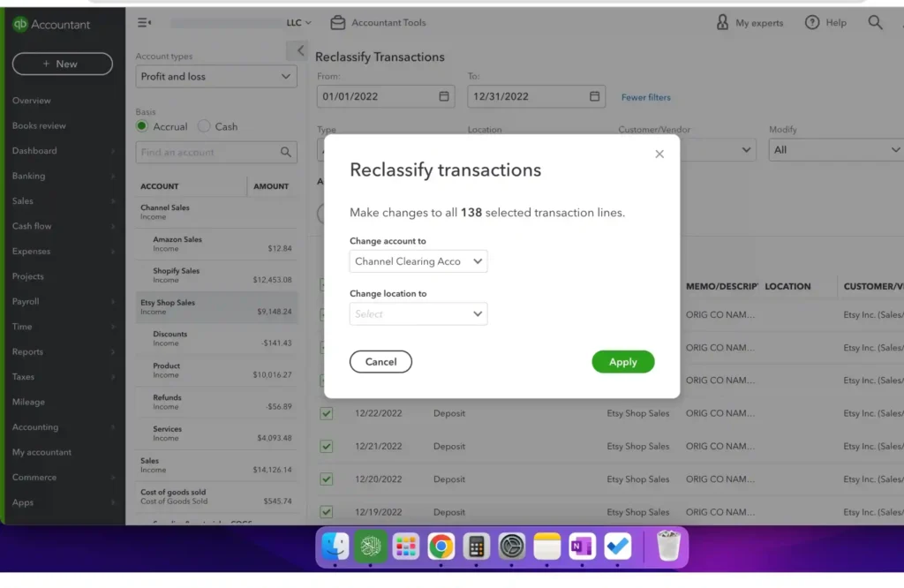Click the From date field 01/01/2022
This screenshot has height=588, width=904.
[x=386, y=96]
